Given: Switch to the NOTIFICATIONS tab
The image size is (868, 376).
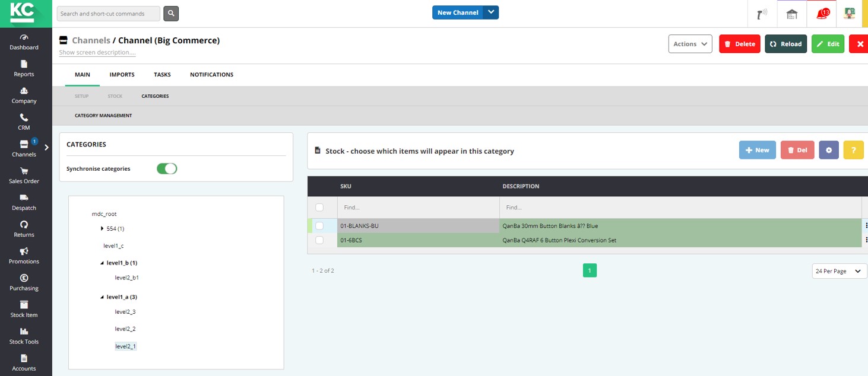Looking at the screenshot, I should 211,75.
